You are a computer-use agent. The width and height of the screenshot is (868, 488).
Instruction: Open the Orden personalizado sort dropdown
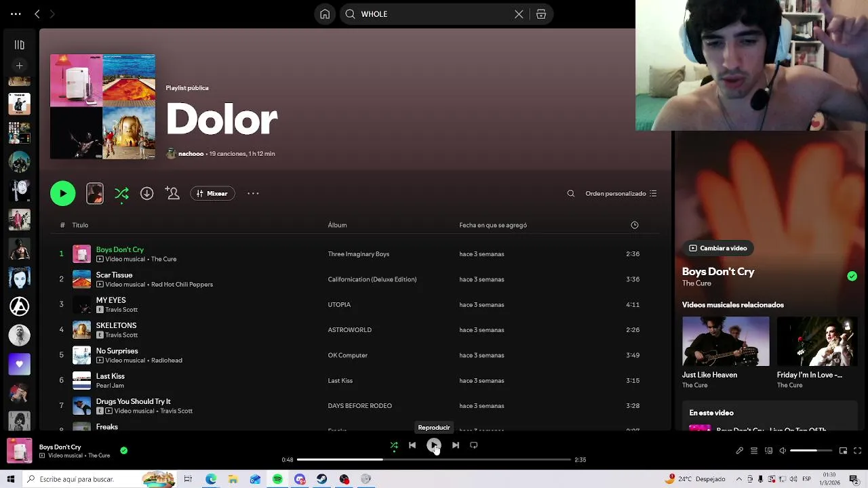621,194
